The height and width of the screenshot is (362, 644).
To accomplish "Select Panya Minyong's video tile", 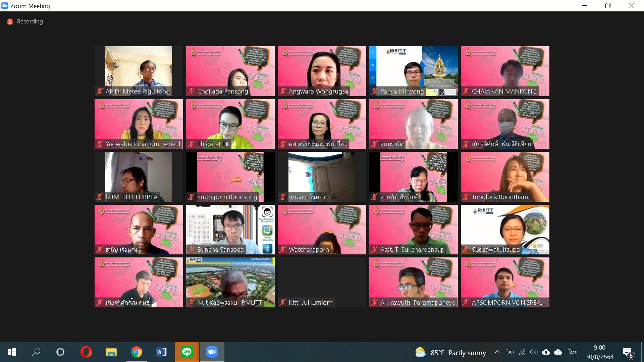I will [x=413, y=71].
